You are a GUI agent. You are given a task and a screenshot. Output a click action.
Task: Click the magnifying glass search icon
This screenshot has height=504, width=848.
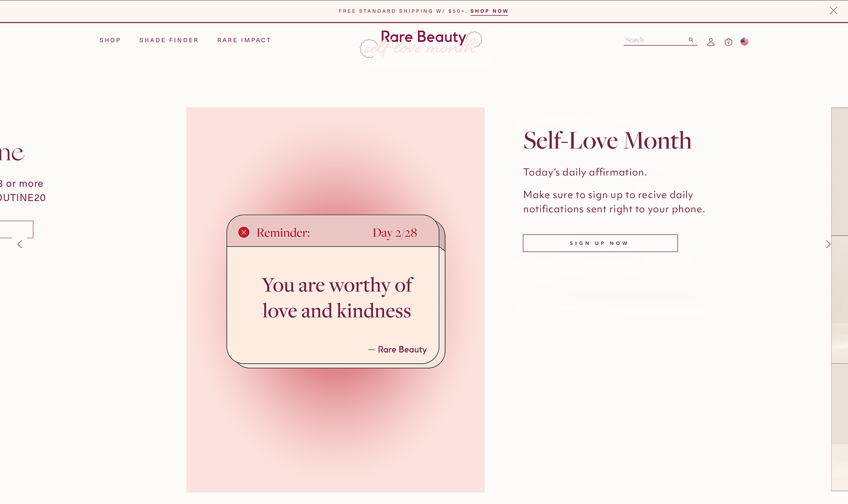tap(691, 40)
